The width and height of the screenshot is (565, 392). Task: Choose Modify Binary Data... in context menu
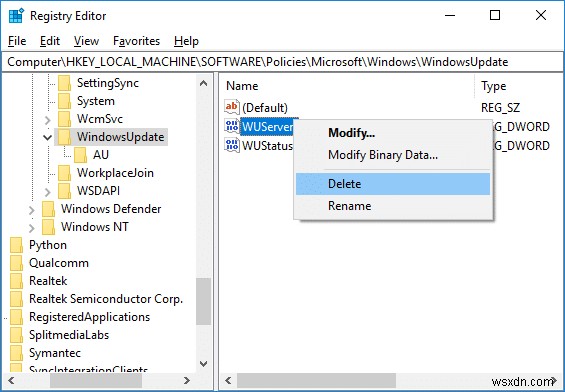(x=393, y=155)
